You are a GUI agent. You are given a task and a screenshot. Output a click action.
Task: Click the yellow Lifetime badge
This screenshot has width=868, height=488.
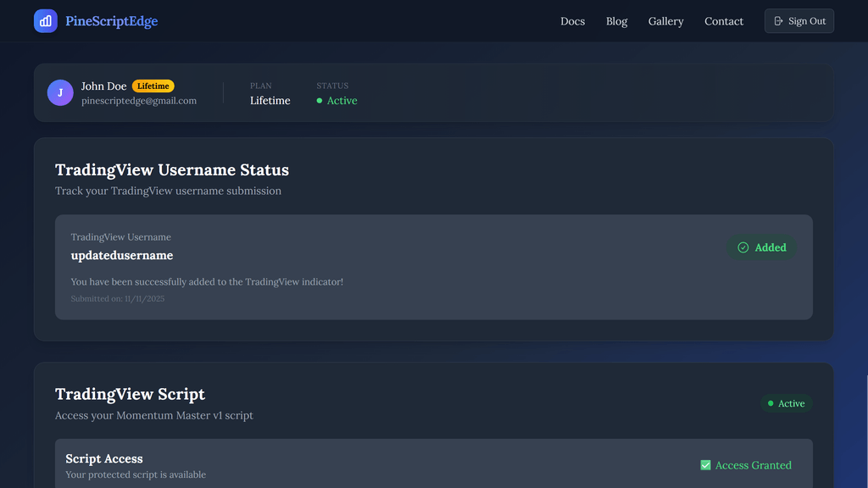pyautogui.click(x=153, y=86)
